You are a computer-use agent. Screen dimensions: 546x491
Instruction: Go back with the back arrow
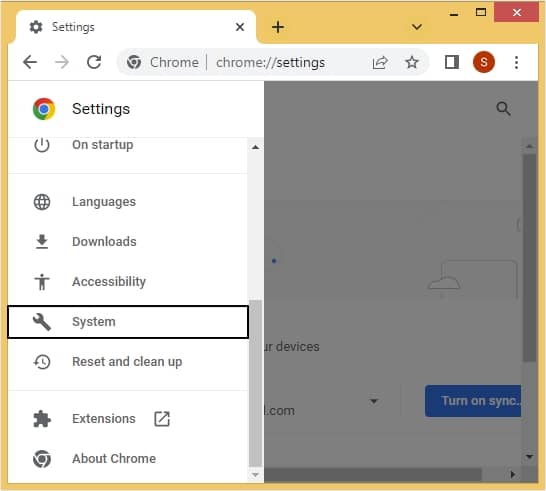(x=30, y=63)
